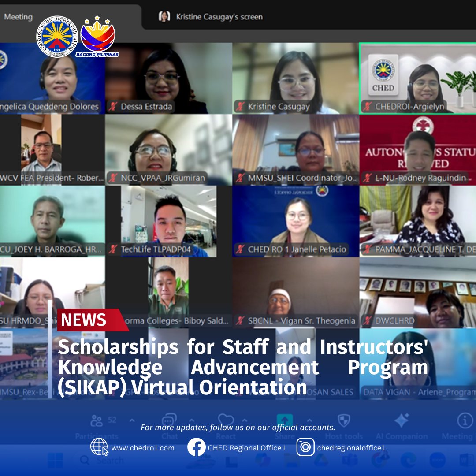Select Angelica Queddeng Dolores video tile
This screenshot has width=476, height=476.
[x=52, y=78]
